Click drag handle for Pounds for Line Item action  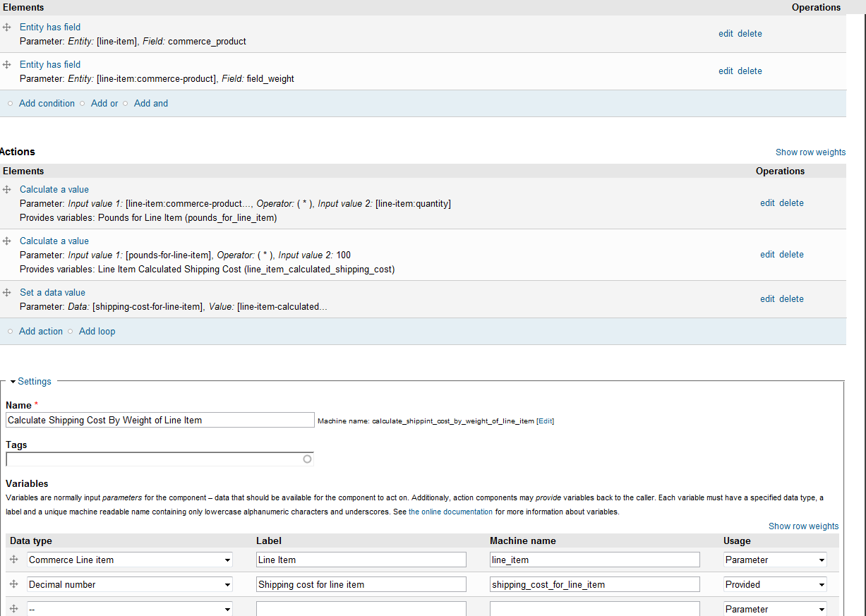pos(7,190)
